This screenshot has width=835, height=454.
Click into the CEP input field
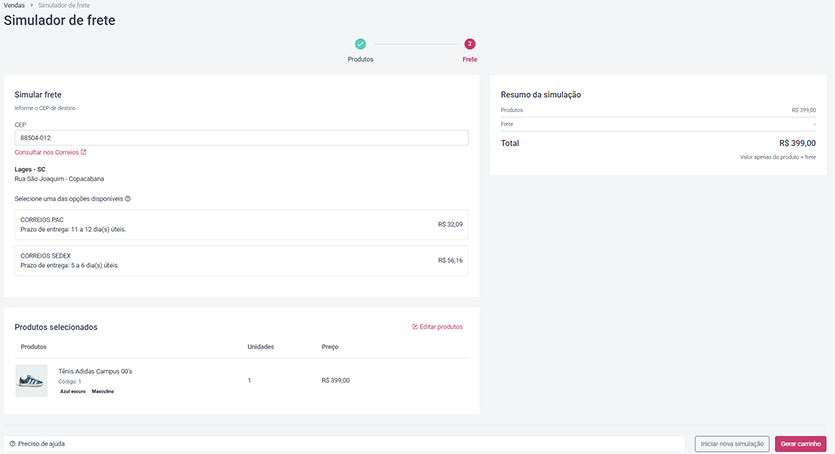click(x=241, y=138)
